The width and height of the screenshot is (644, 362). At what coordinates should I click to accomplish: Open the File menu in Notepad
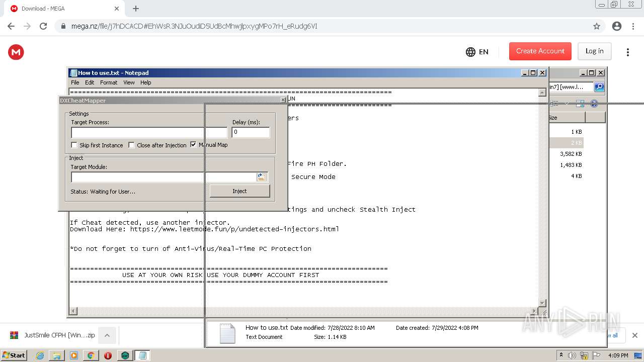point(75,82)
